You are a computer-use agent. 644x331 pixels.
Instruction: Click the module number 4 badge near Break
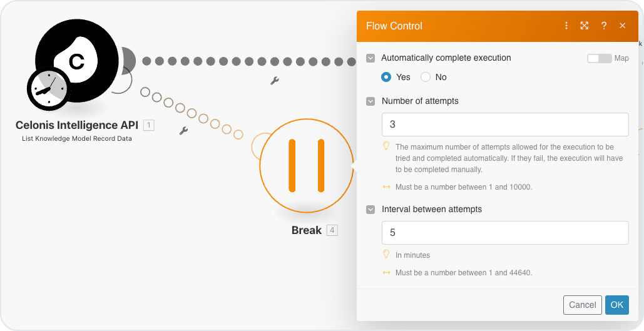332,230
